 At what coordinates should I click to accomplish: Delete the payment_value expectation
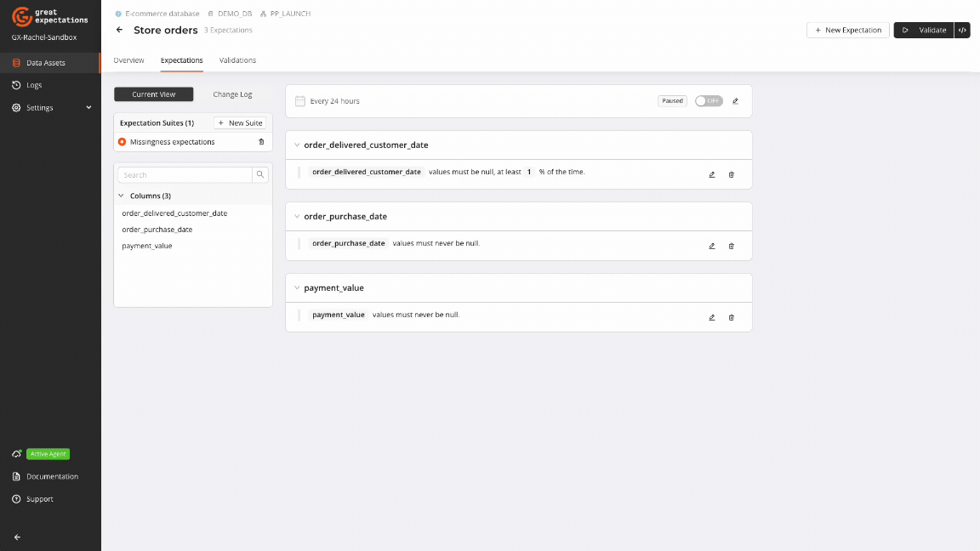(731, 317)
